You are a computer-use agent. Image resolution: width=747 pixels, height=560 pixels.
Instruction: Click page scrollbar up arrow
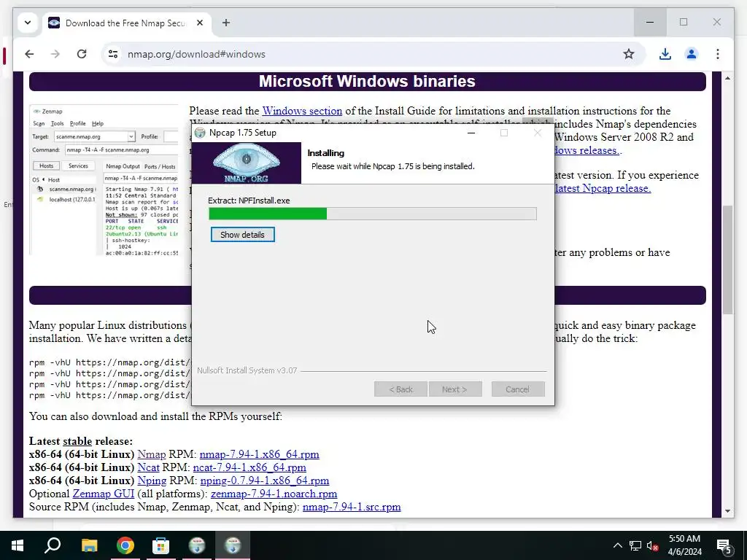727,78
